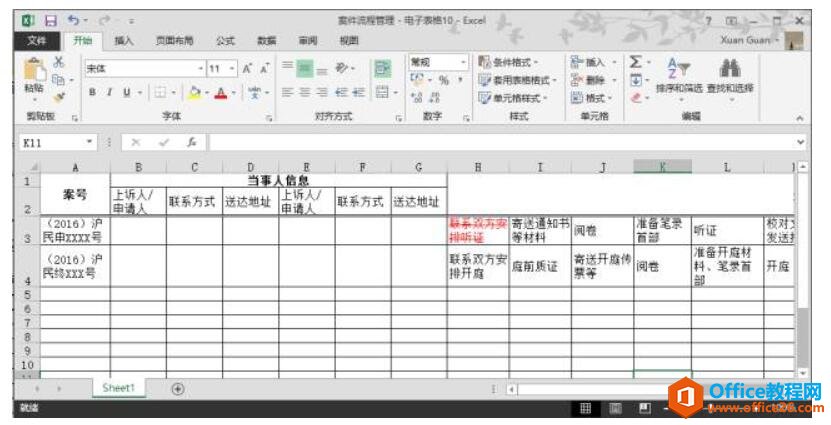Click the Center horizontally icon
Image resolution: width=831 pixels, height=425 pixels.
[x=305, y=93]
